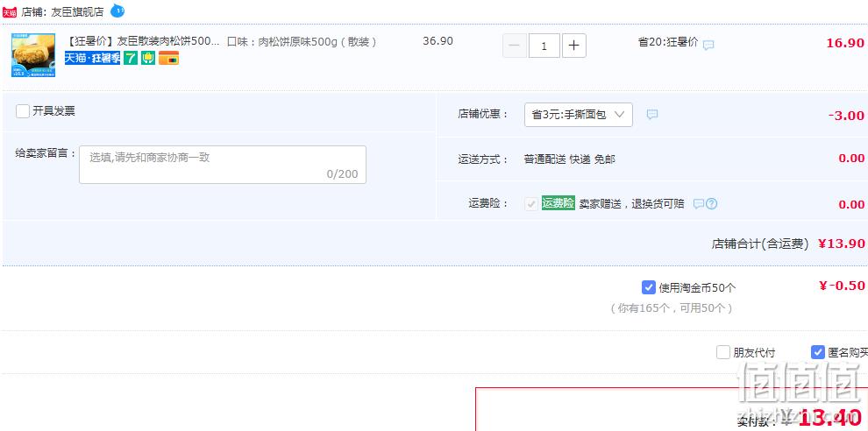
Task: Open the meat floss cake product thumbnail
Action: pos(33,55)
